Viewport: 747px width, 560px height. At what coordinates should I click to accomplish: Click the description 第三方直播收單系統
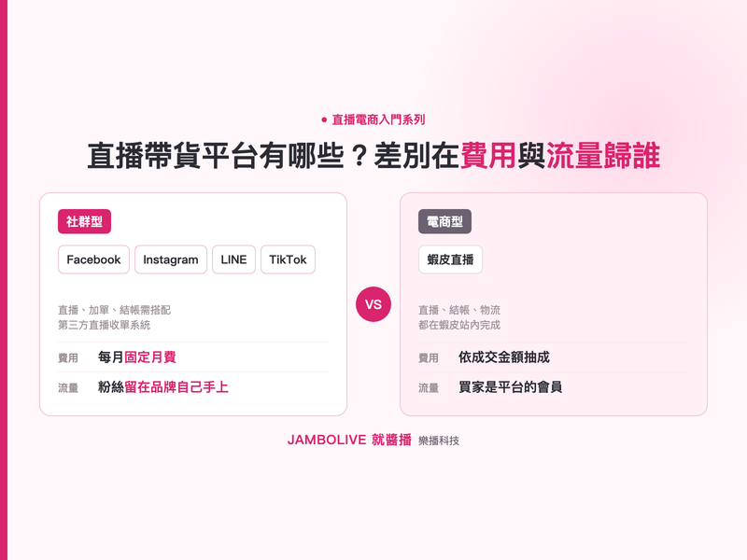pyautogui.click(x=105, y=325)
